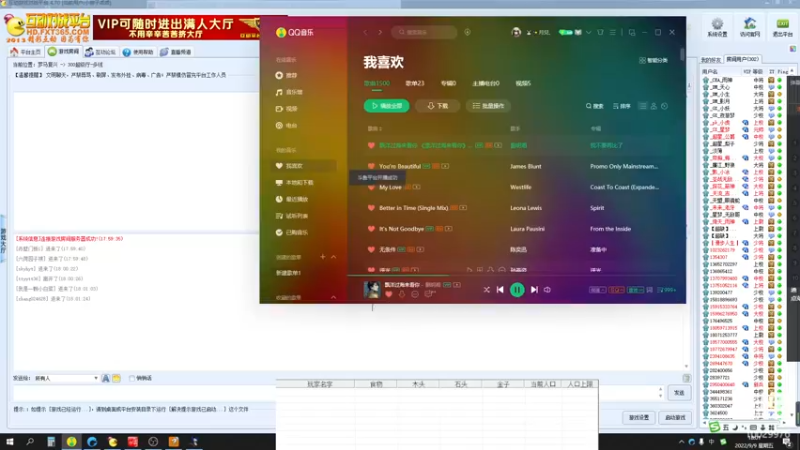The width and height of the screenshot is (800, 450).
Task: Unlike the song It's Not Goodbye
Action: (x=371, y=229)
